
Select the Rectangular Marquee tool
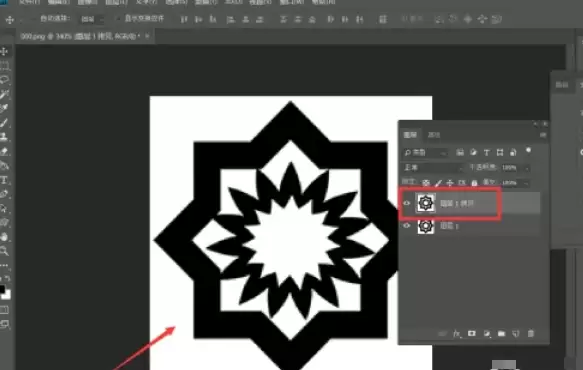[4, 66]
